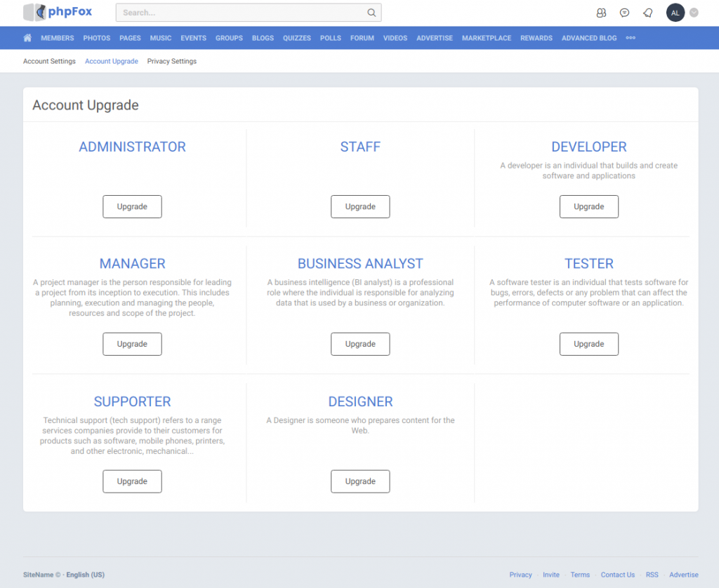Open the ellipsis more-navigation menu
The width and height of the screenshot is (719, 588).
tap(630, 38)
